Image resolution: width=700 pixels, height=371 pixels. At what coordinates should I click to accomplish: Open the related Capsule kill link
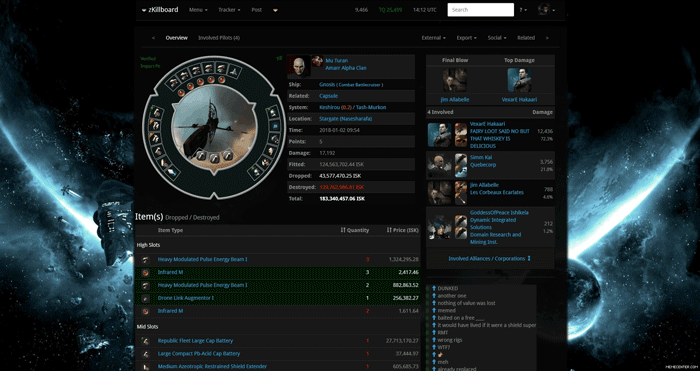(x=329, y=96)
